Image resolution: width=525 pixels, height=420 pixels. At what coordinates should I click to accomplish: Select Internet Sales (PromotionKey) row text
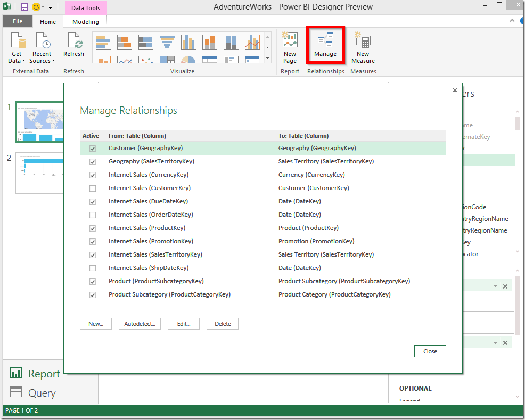(151, 241)
